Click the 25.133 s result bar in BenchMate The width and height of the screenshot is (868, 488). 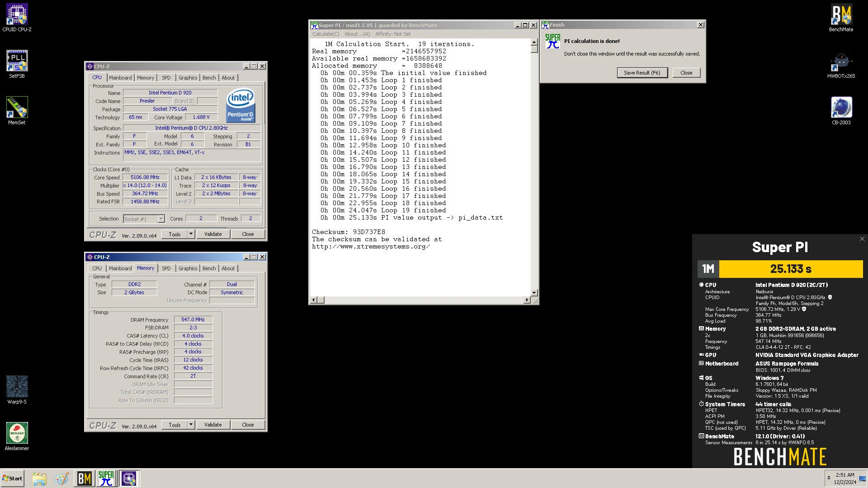tap(791, 269)
